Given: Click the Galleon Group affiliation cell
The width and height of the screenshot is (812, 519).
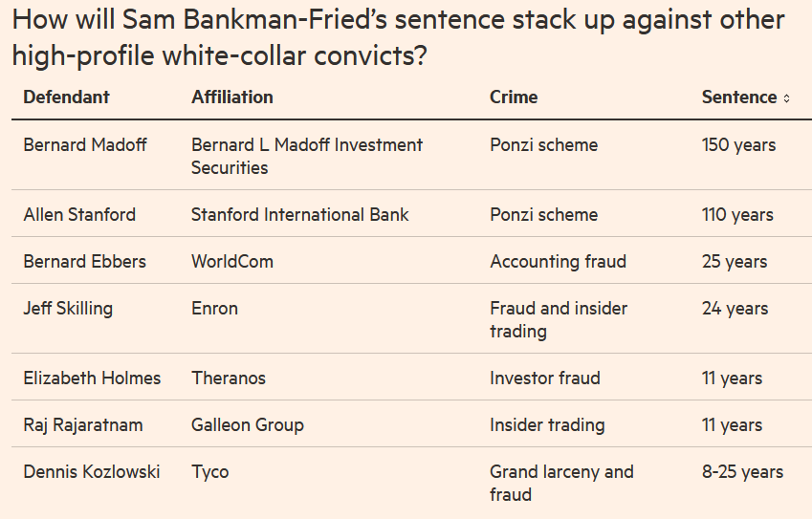Looking at the screenshot, I should pyautogui.click(x=248, y=425).
